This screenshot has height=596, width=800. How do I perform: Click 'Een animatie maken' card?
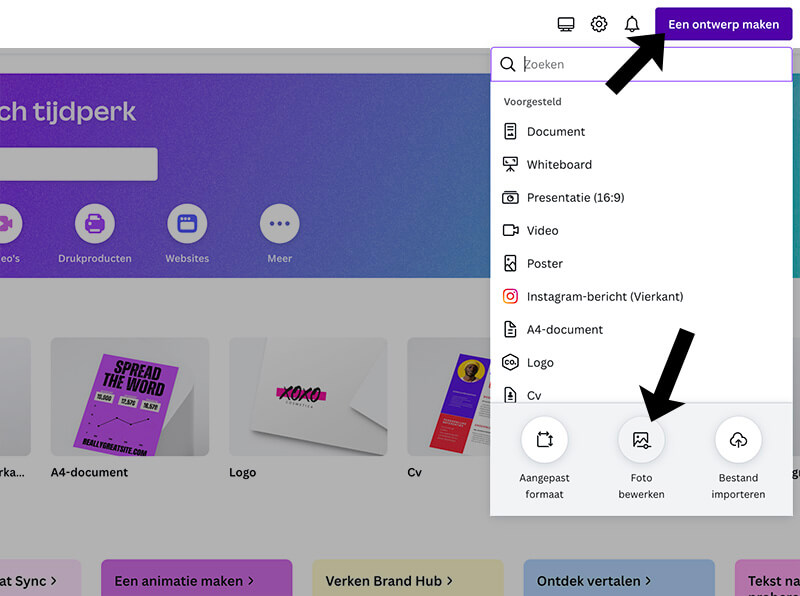click(196, 578)
